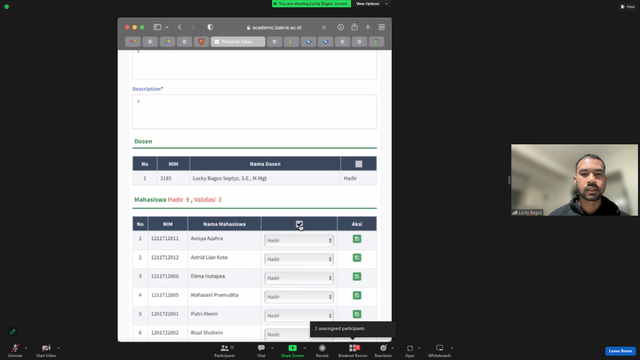Open the Participants panel
640x360 pixels.
[224, 350]
